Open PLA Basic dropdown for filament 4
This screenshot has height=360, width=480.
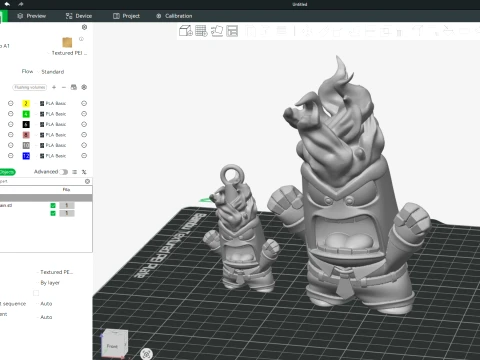tap(53, 114)
